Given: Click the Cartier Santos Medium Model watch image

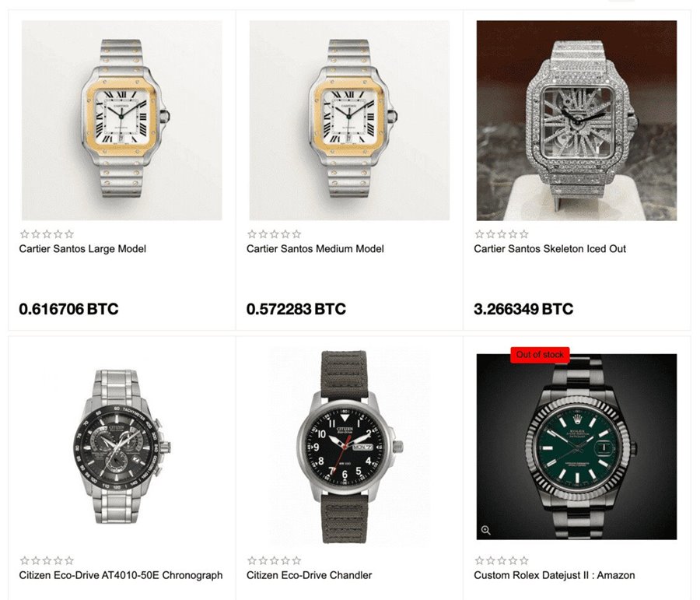Looking at the screenshot, I should (349, 120).
